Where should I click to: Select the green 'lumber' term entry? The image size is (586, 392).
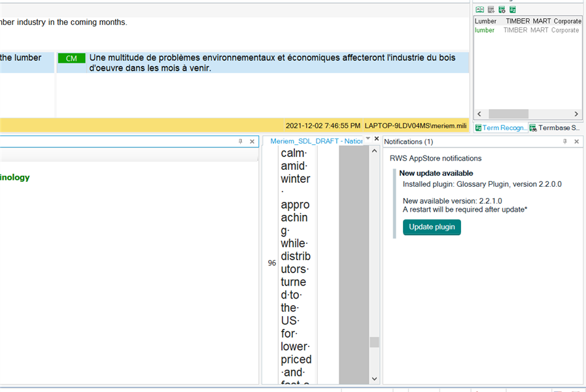pos(485,30)
